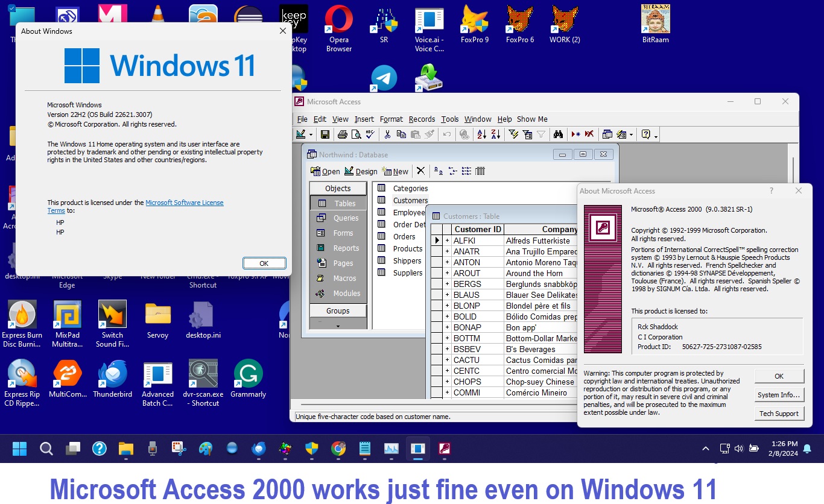The width and height of the screenshot is (824, 504).
Task: Open the Format menu
Action: click(391, 119)
